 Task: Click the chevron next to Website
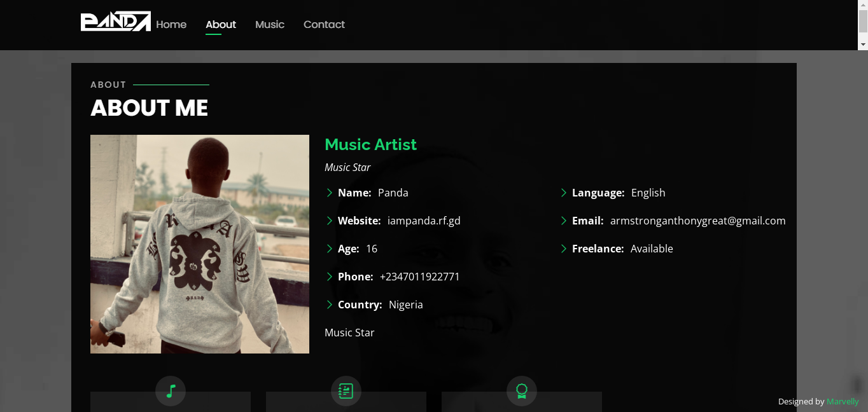(x=330, y=221)
